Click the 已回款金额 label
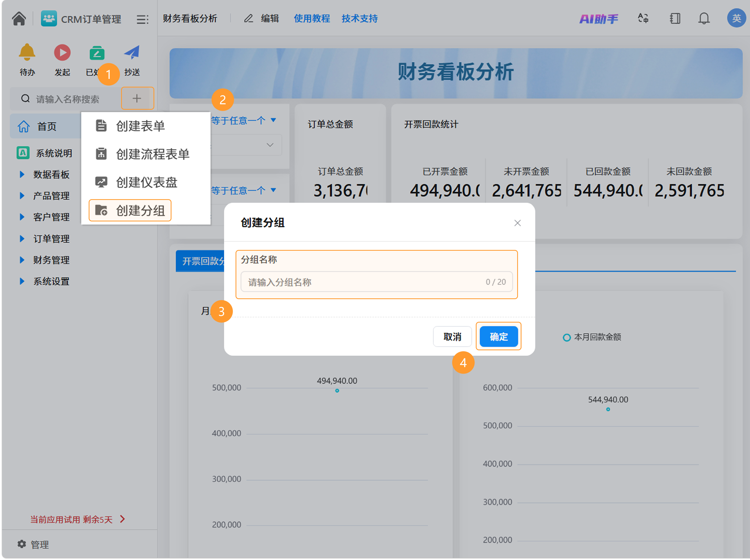 pos(608,171)
